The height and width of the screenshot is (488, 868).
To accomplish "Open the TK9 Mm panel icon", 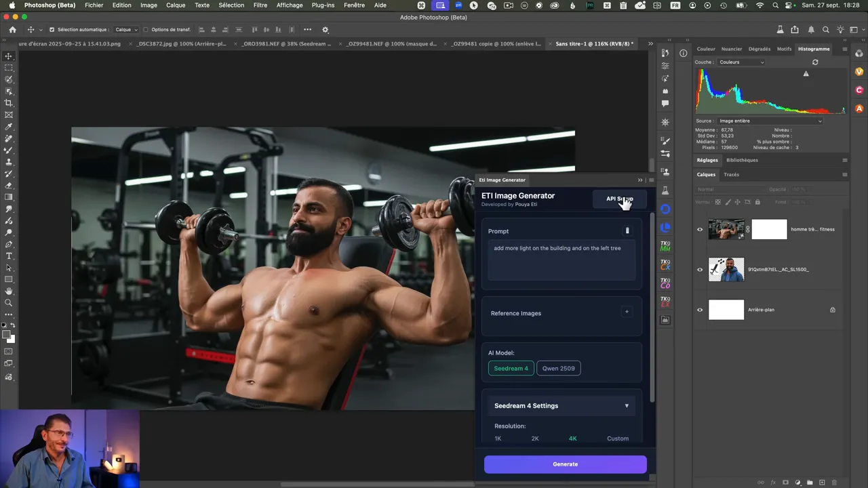I will coord(665,247).
